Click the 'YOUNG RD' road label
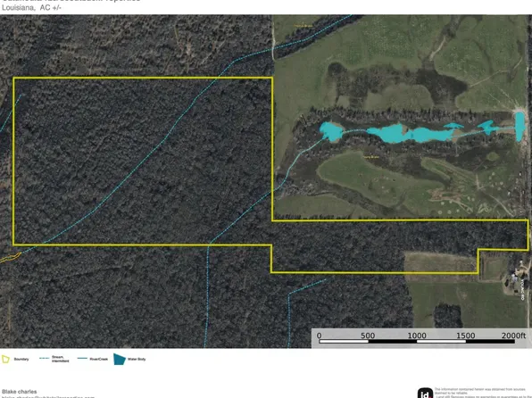Screen dimensions: 532x398 point(522,289)
